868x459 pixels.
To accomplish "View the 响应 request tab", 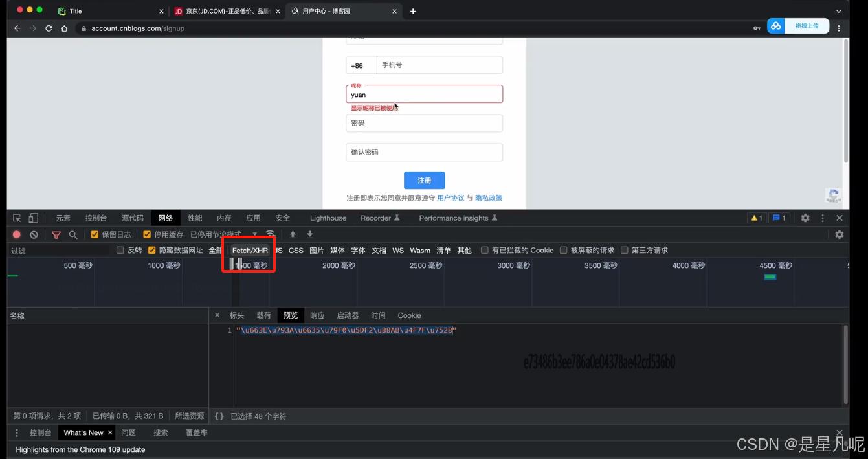I will click(x=317, y=315).
